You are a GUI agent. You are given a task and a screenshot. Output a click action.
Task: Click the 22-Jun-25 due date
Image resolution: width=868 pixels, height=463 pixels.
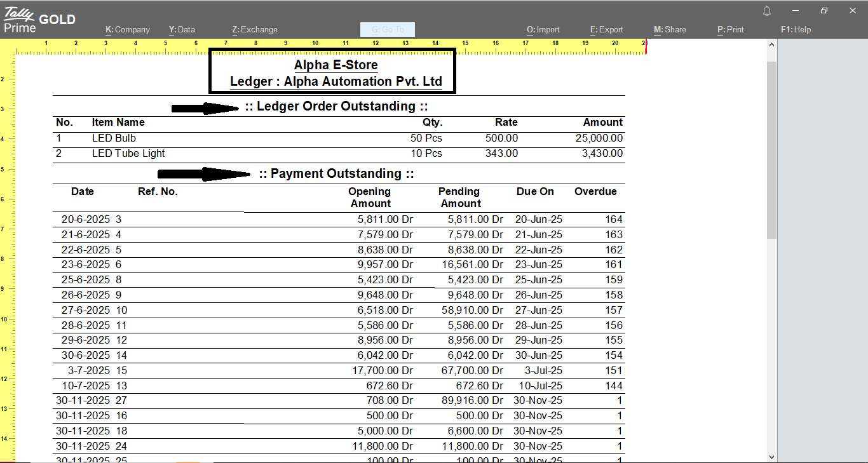pyautogui.click(x=538, y=250)
